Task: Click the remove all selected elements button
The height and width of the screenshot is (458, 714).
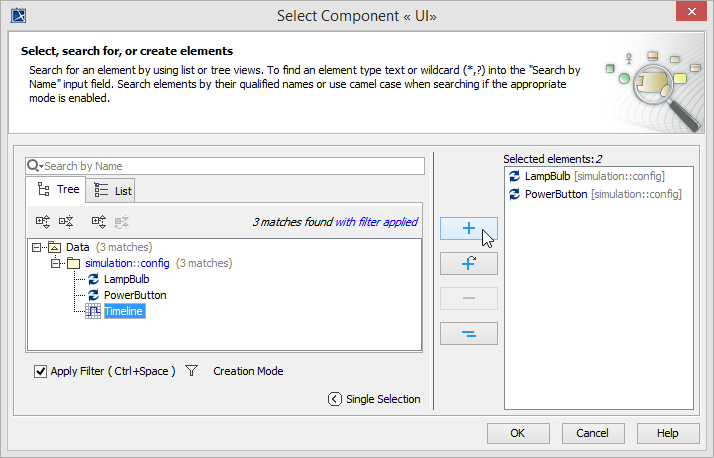Action: coord(468,334)
